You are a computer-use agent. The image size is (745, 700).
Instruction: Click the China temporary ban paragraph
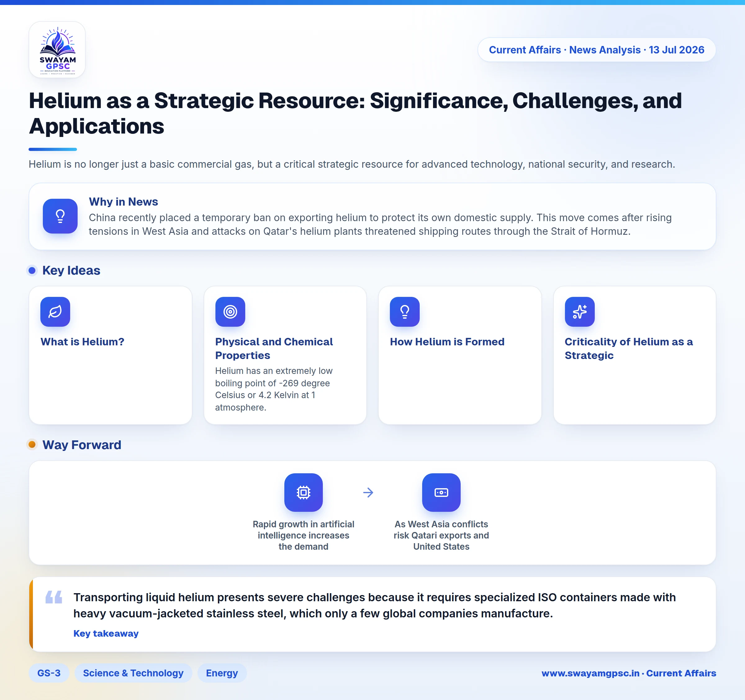[x=380, y=224]
